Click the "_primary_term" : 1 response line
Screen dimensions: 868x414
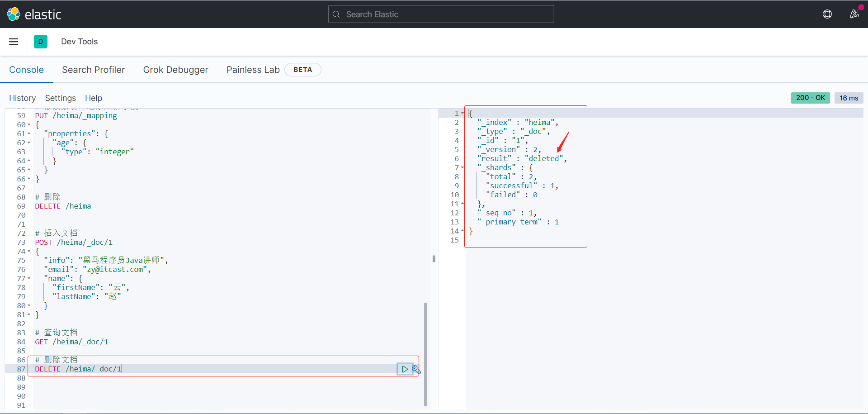[x=518, y=222]
